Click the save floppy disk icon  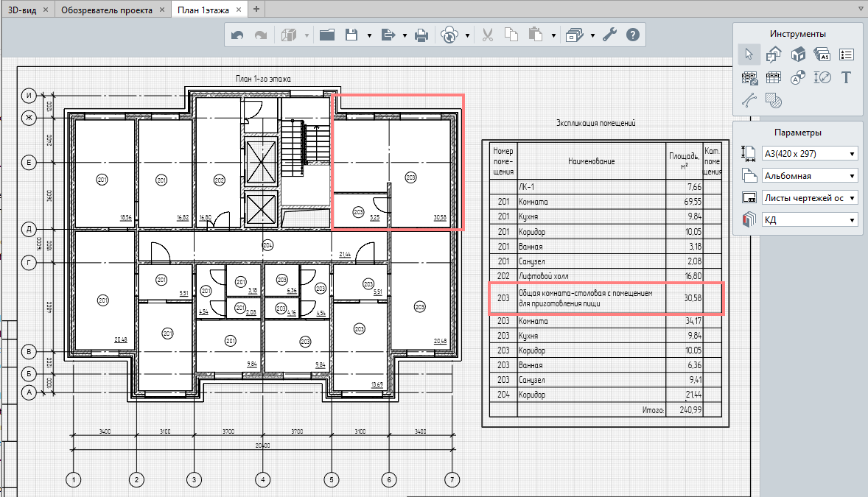tap(352, 35)
